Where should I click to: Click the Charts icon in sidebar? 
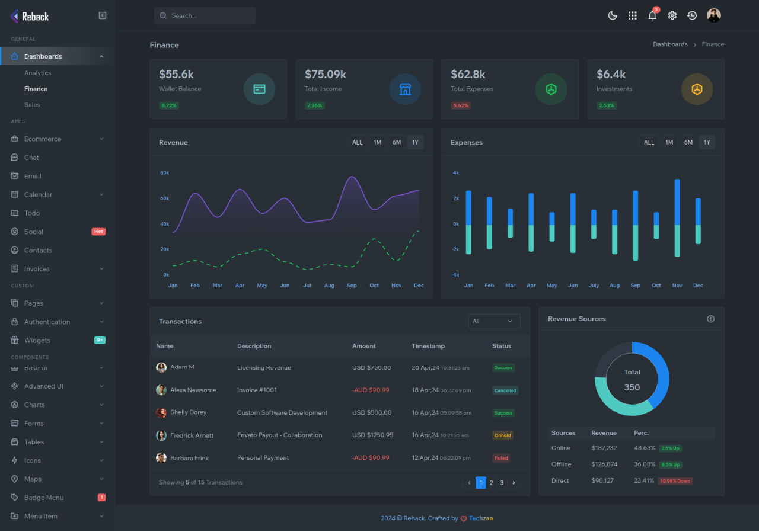pos(15,405)
